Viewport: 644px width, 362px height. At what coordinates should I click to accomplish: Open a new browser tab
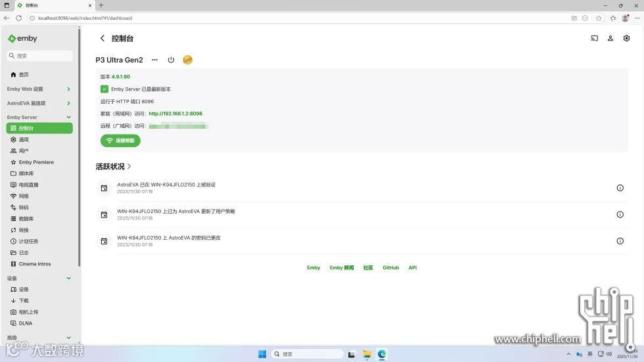[x=101, y=5]
